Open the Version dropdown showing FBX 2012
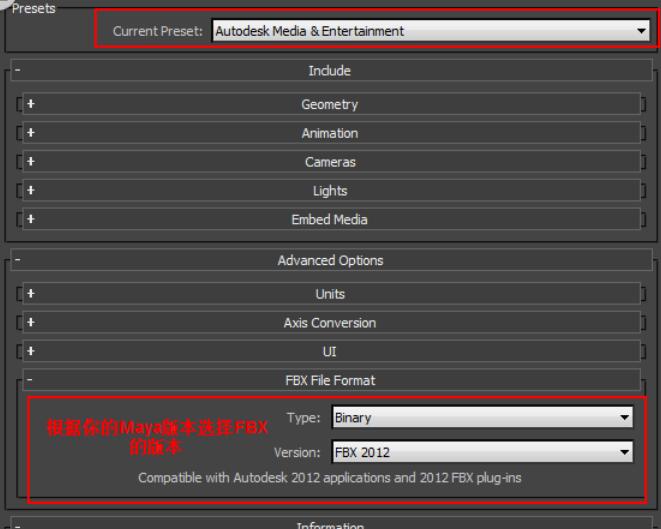Image resolution: width=661 pixels, height=529 pixels. 483,453
